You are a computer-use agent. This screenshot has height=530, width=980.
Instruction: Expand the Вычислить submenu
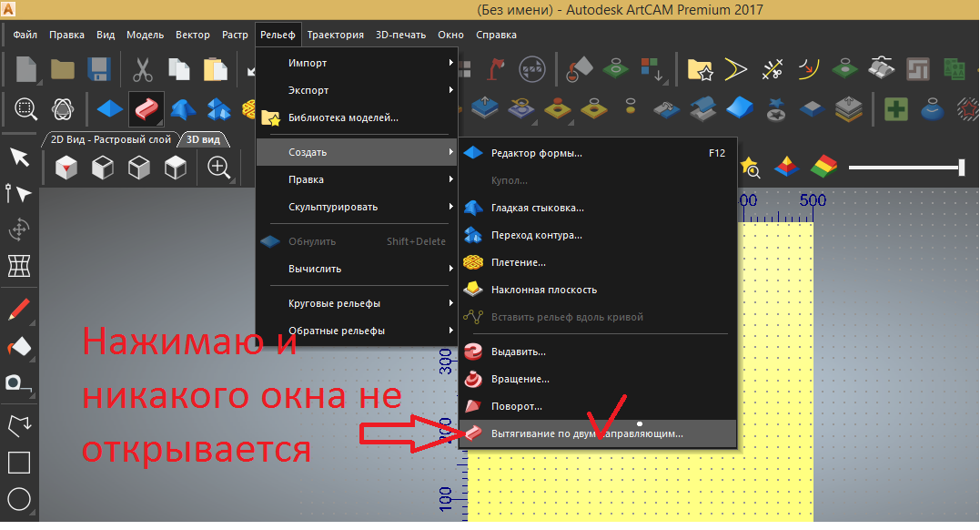pyautogui.click(x=357, y=269)
